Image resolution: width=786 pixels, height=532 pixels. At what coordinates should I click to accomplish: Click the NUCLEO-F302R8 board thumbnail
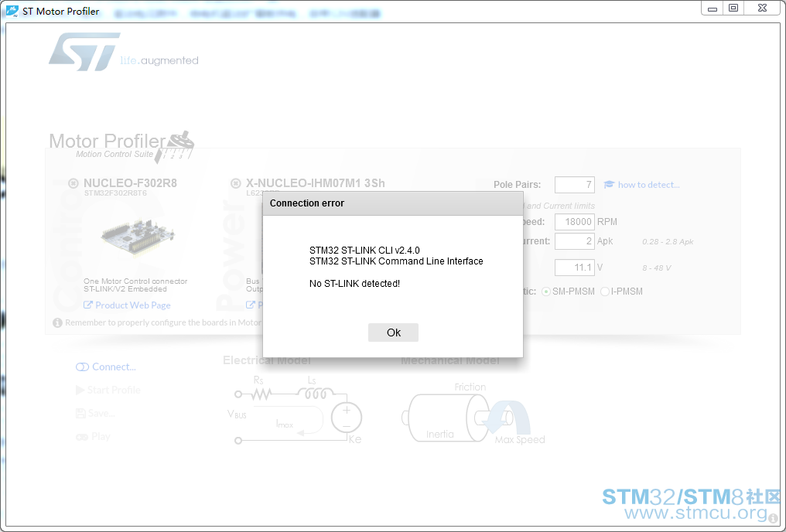[138, 237]
